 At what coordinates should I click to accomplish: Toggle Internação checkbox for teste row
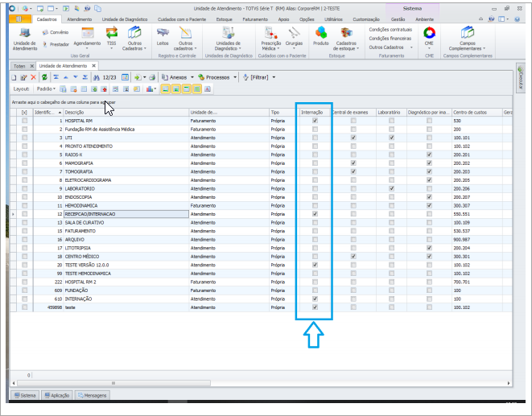pos(315,307)
